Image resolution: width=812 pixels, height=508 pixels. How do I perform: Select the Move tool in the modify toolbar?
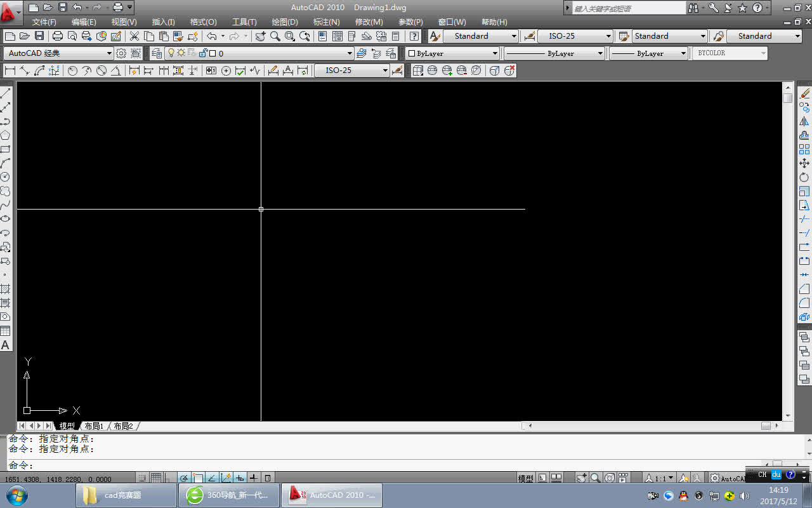point(804,163)
